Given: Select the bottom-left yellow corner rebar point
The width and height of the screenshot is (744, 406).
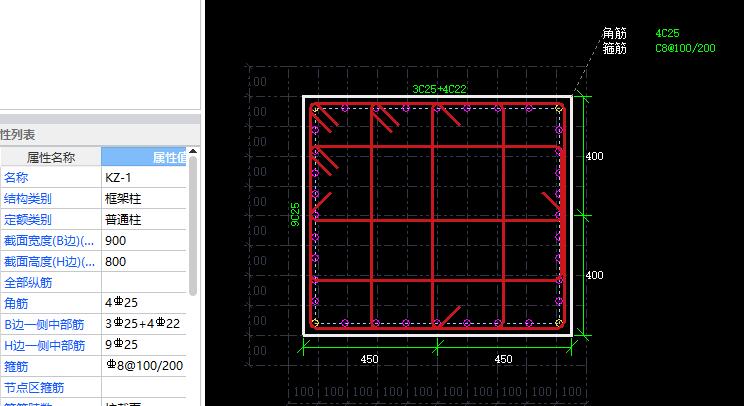Looking at the screenshot, I should pos(315,323).
